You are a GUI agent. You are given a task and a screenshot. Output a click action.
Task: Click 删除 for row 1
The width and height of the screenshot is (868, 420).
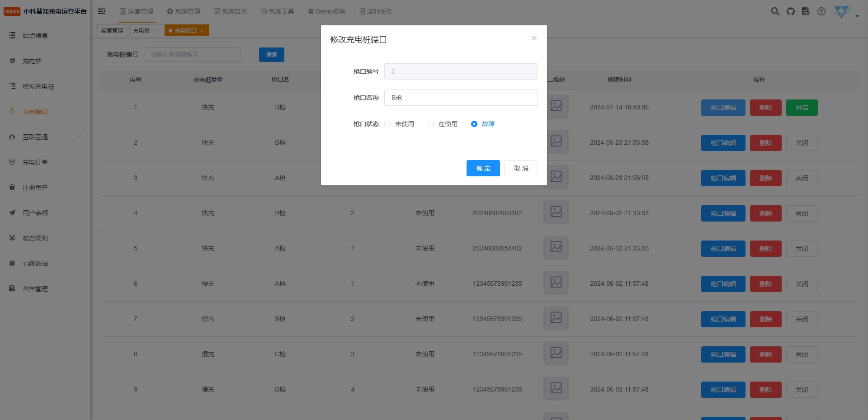(x=766, y=108)
